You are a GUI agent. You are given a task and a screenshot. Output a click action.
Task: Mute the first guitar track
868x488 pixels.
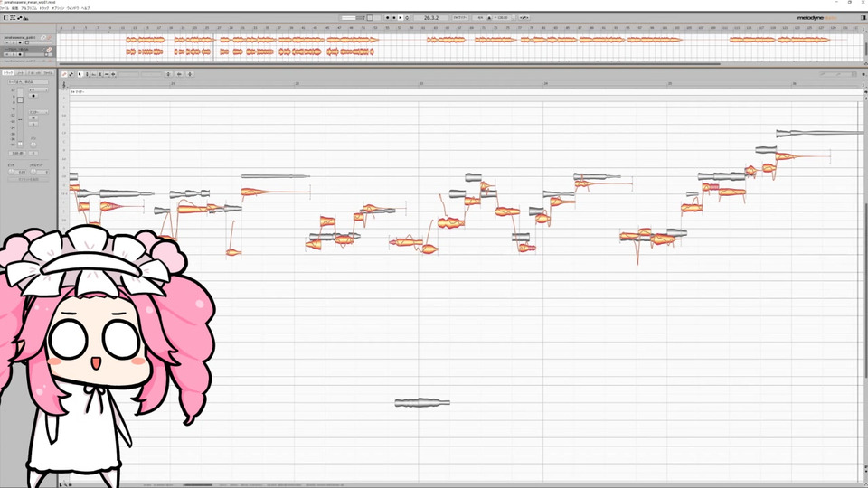[6, 42]
